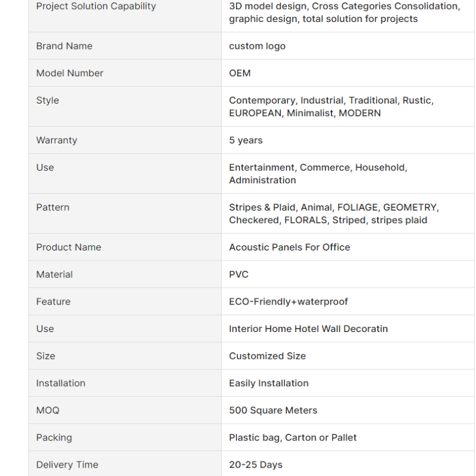Select the "Model Number" row label
The height and width of the screenshot is (476, 476).
click(70, 73)
